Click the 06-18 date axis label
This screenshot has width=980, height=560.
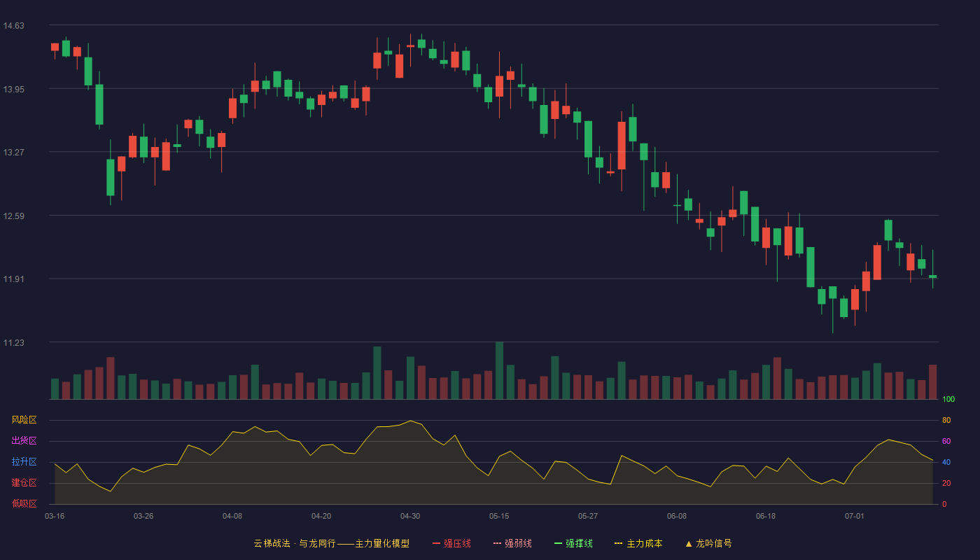766,516
